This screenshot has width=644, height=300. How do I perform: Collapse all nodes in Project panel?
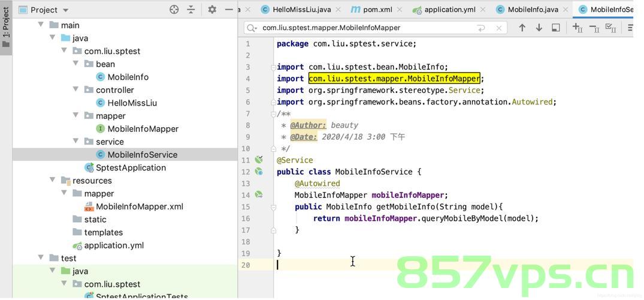191,10
